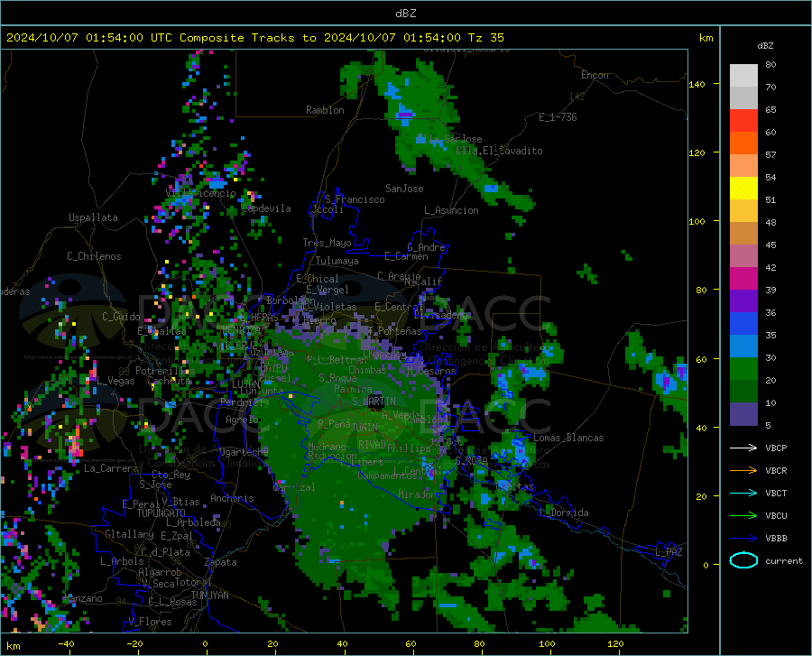Click the 'S_MARTIN' map label
Viewport: 812px width, 656px height.
point(374,402)
